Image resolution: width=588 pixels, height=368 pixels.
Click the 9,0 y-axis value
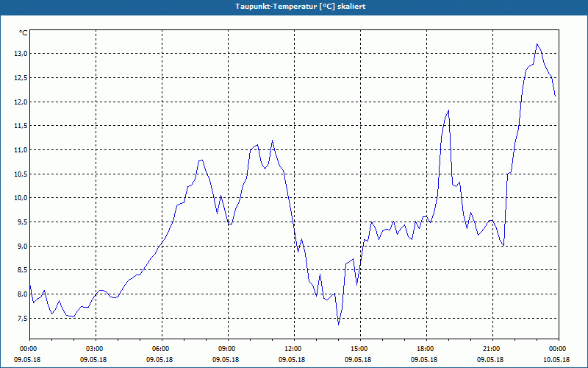point(23,247)
